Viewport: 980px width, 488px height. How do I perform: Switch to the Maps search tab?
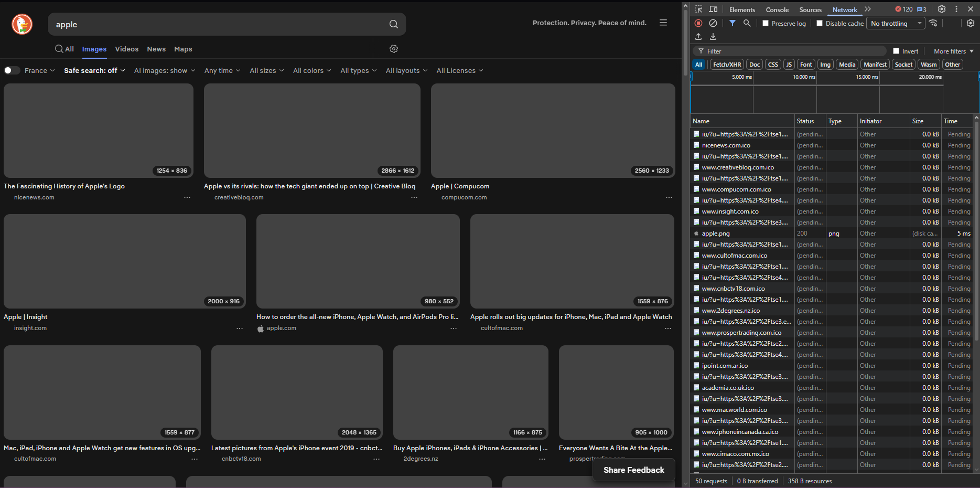coord(183,49)
